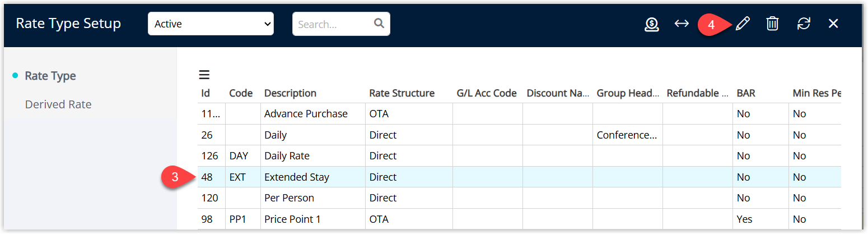The width and height of the screenshot is (868, 234).
Task: Click the Rate Type Setup title
Action: click(68, 24)
